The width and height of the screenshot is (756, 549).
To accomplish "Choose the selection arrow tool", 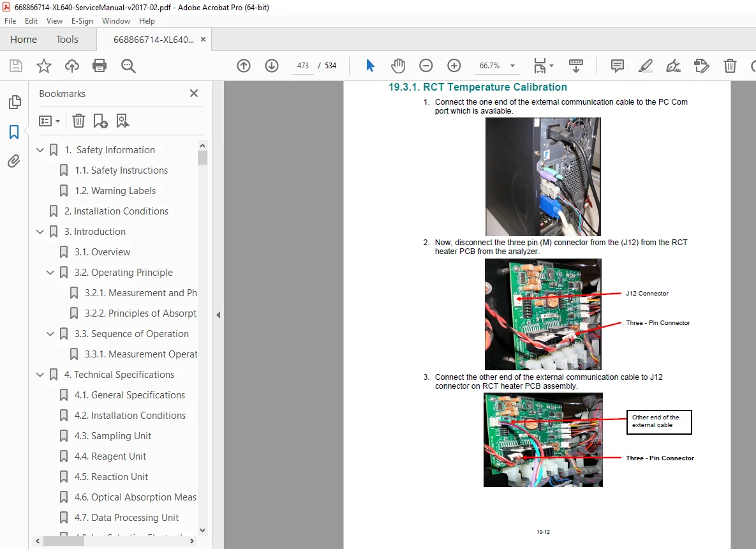I will coord(370,66).
